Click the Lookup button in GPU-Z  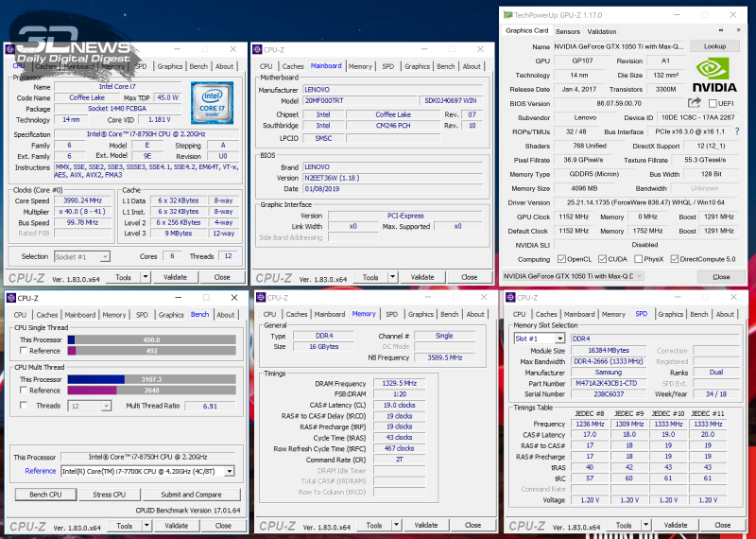tap(714, 46)
